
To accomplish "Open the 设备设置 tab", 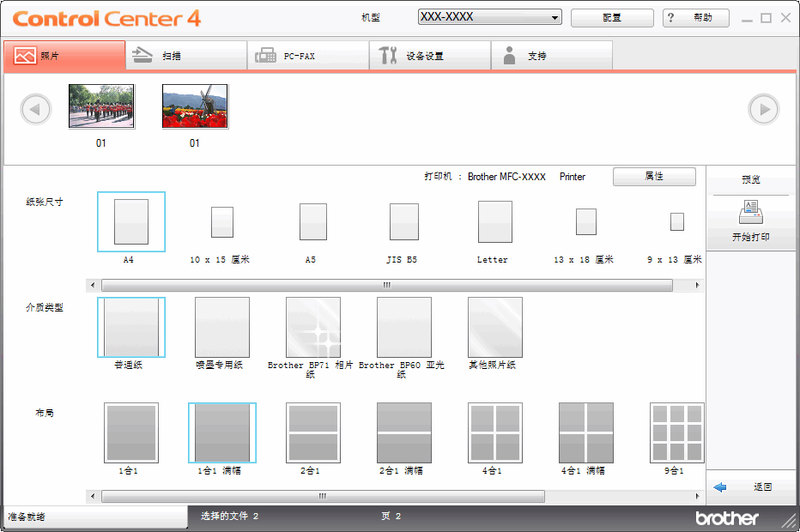I will [431, 56].
